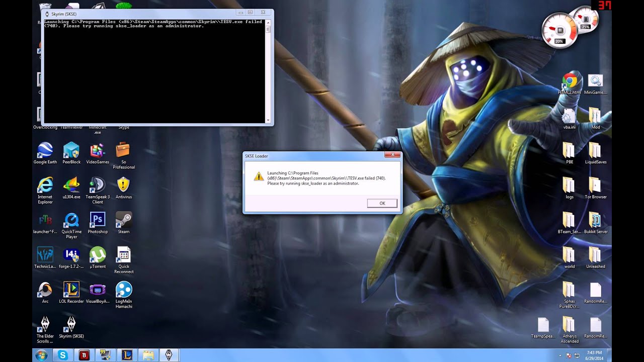Open So Professional folder
This screenshot has height=362, width=644.
tap(124, 156)
